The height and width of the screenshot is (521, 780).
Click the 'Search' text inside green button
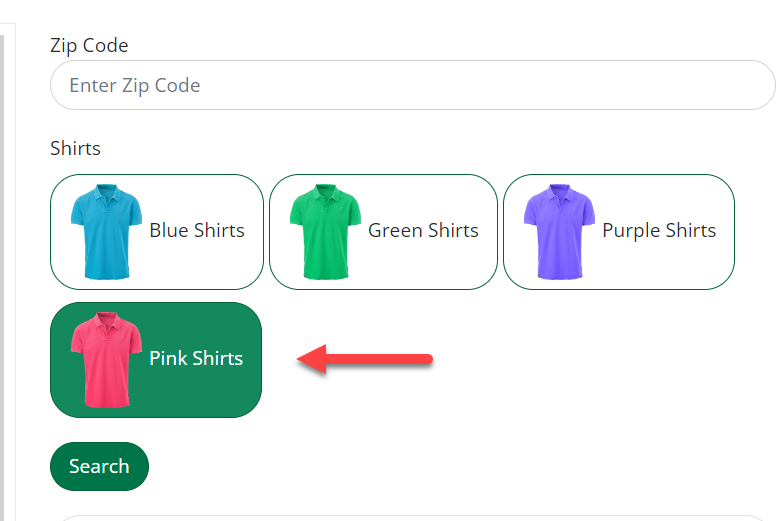(x=99, y=466)
